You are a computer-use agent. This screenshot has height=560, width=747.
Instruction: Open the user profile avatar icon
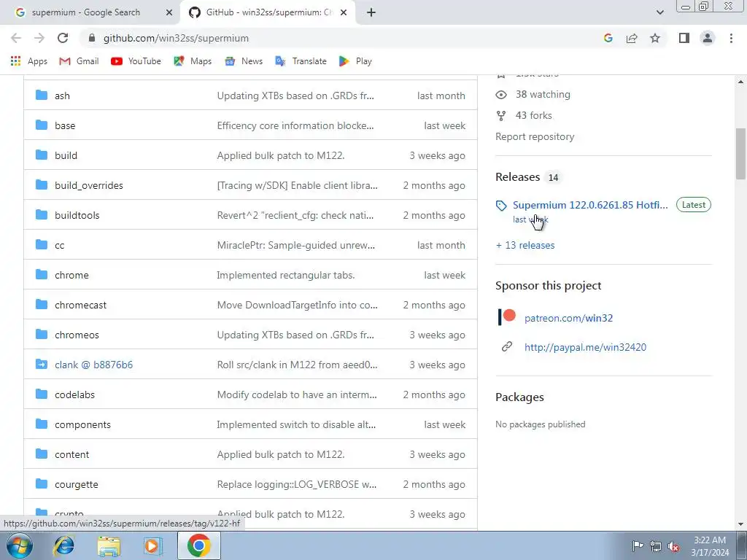(708, 38)
